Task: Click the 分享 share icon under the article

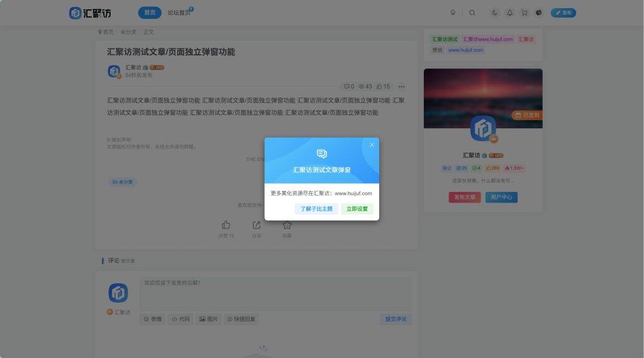Action: 257,225
